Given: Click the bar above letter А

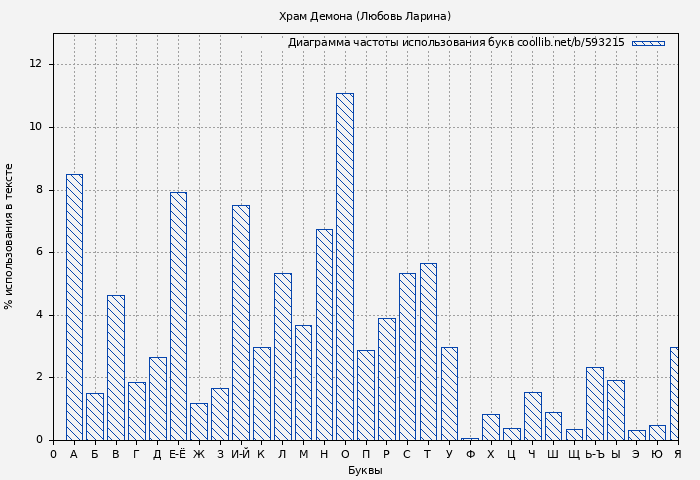Looking at the screenshot, I should click(74, 307).
